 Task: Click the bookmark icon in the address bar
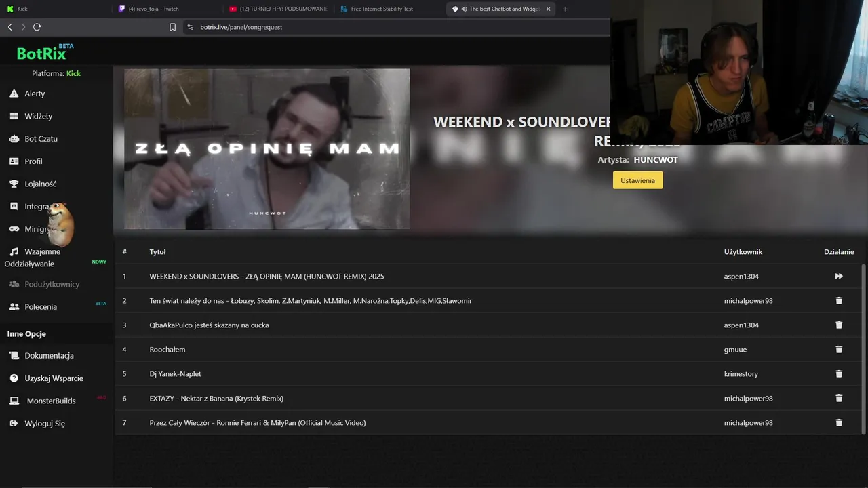point(172,27)
